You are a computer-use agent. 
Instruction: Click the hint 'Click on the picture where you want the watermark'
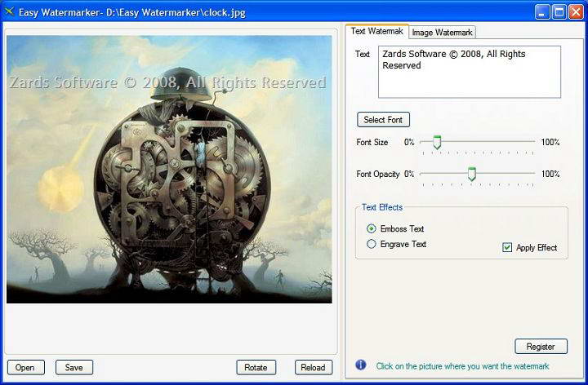(x=462, y=366)
